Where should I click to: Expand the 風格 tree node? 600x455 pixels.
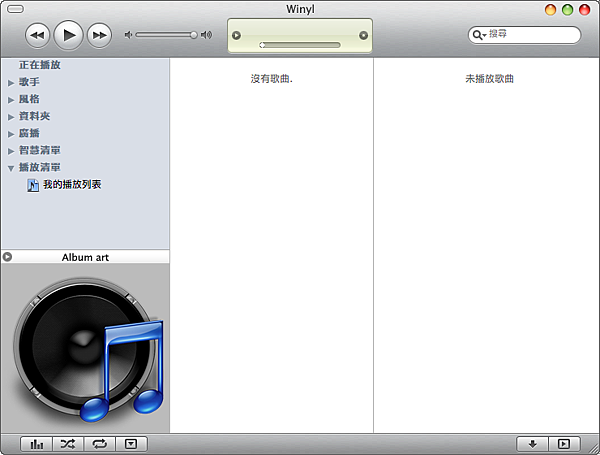(x=11, y=100)
